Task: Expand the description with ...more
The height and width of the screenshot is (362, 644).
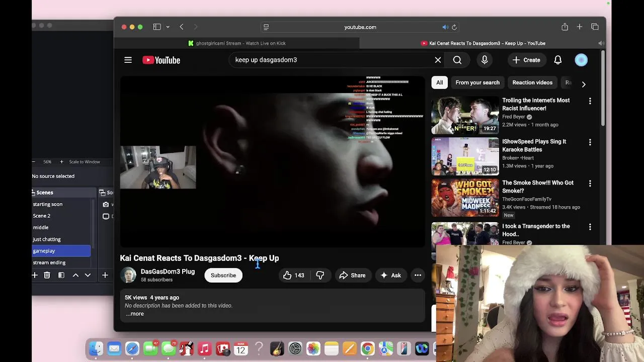Action: click(x=135, y=314)
